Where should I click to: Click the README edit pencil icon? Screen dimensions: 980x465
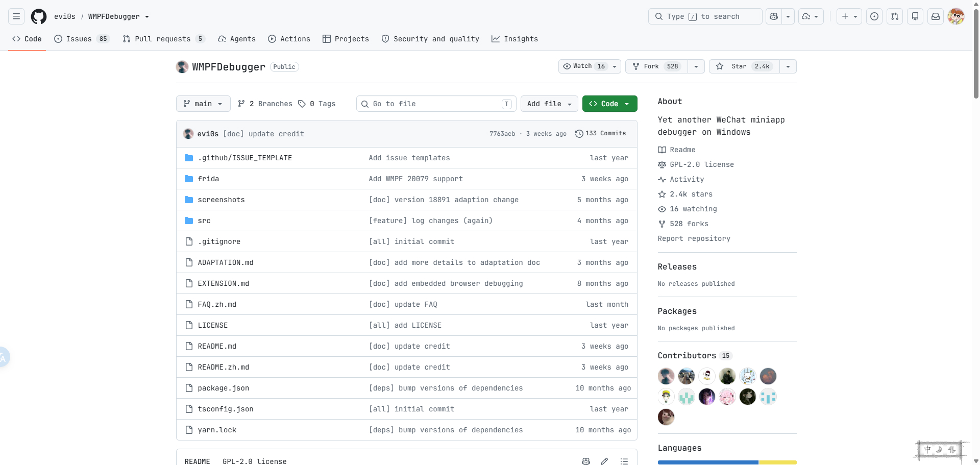(x=604, y=461)
